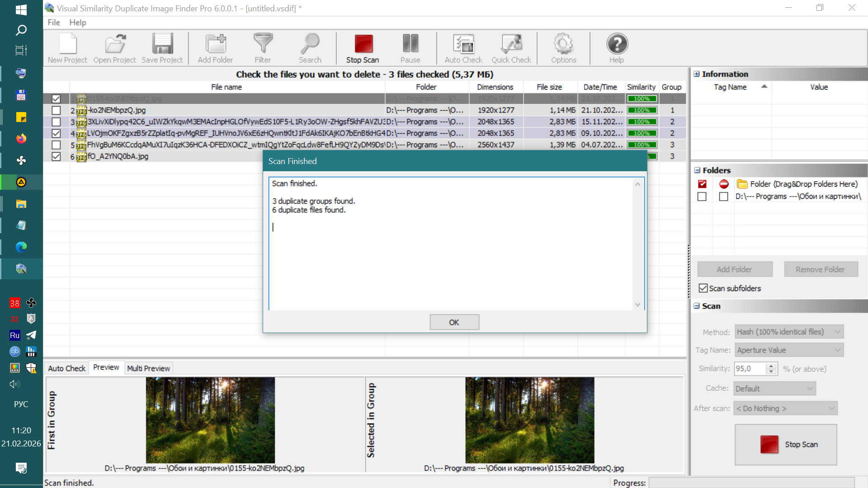Viewport: 868px width, 488px height.
Task: Click the New Project toolbar icon
Action: 67,48
